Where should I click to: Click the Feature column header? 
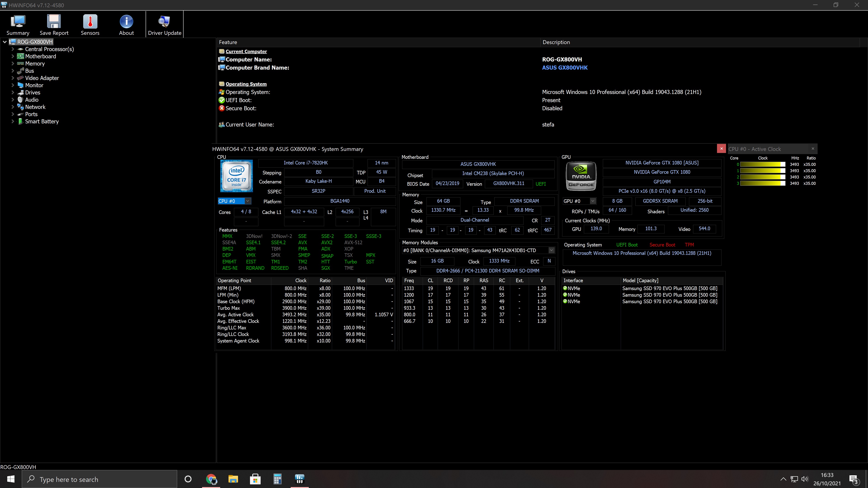click(x=378, y=42)
